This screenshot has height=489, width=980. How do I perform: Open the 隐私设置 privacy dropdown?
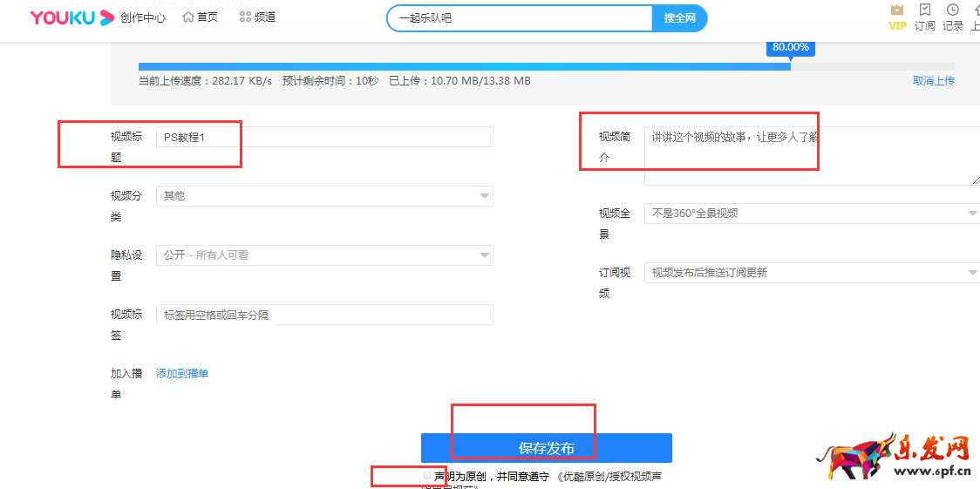tap(324, 255)
